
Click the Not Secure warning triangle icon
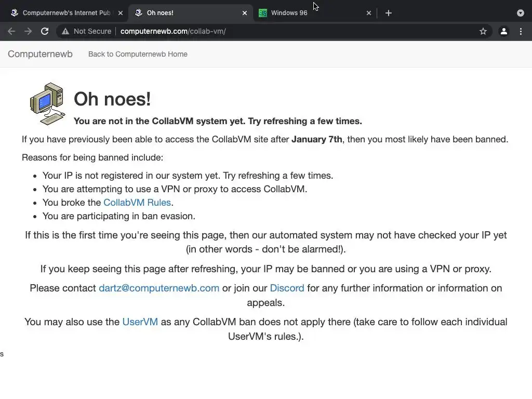pos(65,31)
